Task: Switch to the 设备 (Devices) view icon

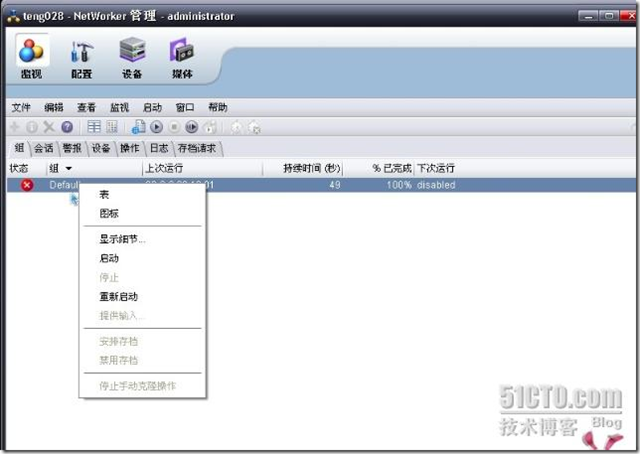Action: 131,57
